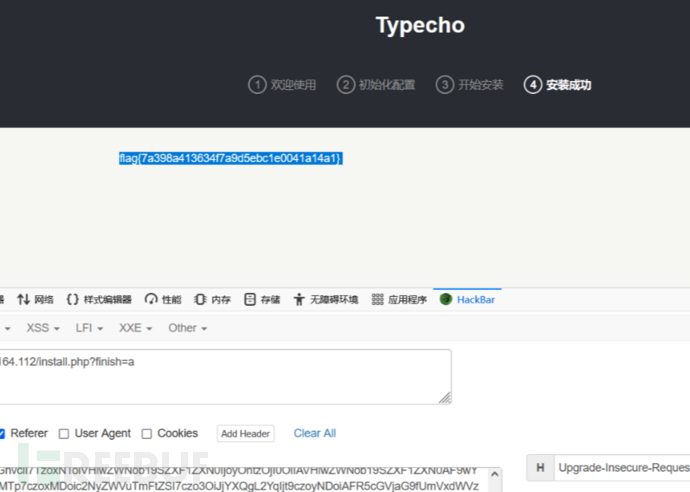Screen dimensions: 690x492
Task: Expand the XSS dropdown menu
Action: tap(43, 328)
